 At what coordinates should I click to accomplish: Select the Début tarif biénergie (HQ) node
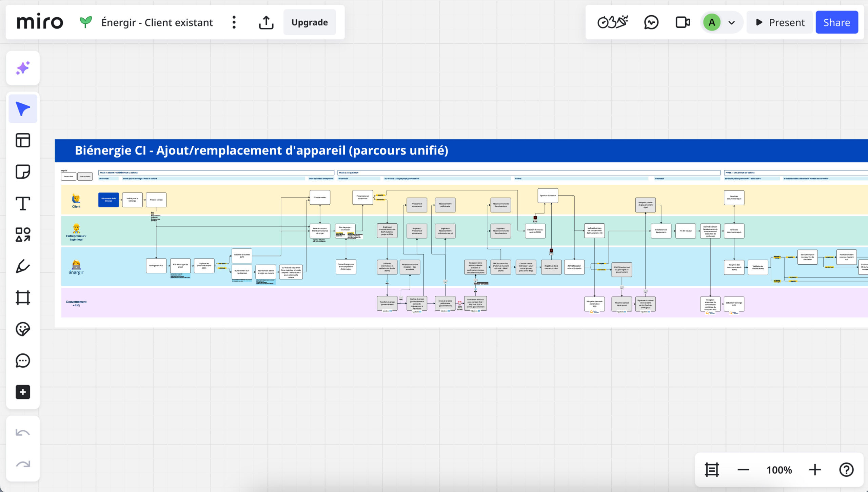(734, 304)
